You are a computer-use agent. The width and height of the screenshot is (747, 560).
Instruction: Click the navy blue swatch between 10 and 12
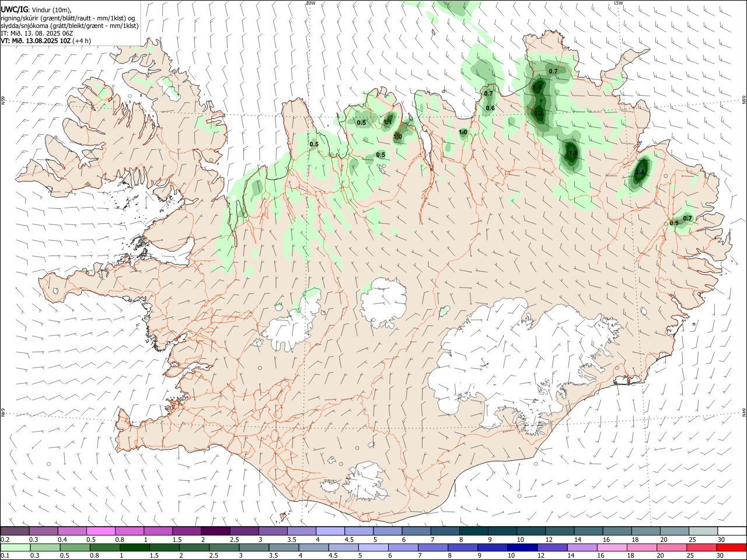521,547
